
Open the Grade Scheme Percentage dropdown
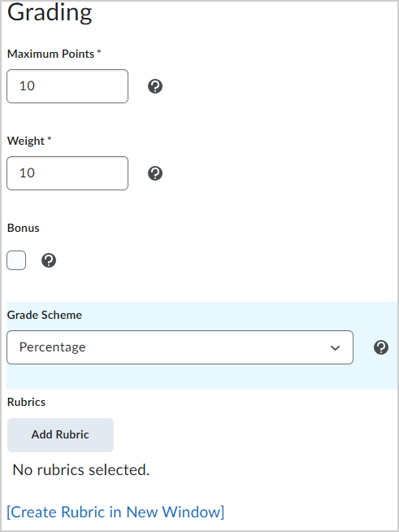point(180,347)
